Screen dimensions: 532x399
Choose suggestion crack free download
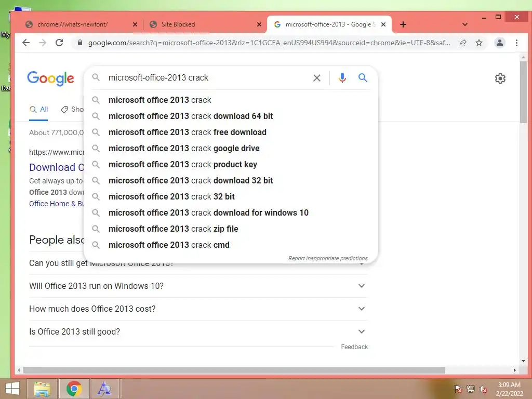231,132
